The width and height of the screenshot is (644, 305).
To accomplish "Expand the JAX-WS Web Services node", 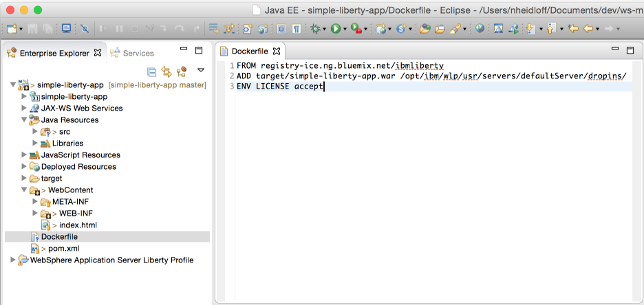I will tap(24, 109).
